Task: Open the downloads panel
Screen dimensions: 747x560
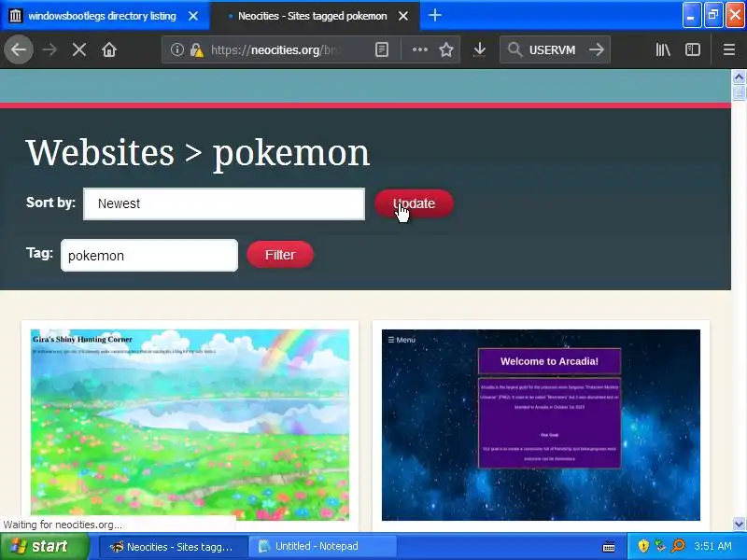Action: (x=480, y=49)
